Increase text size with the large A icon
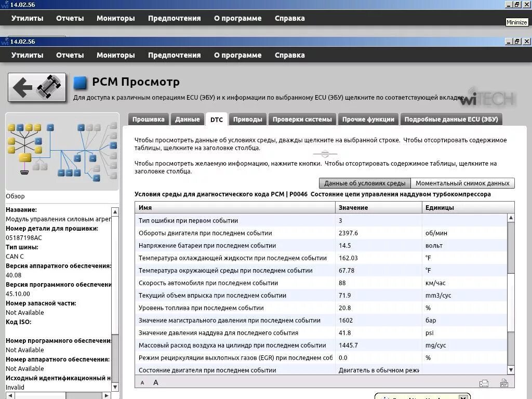This screenshot has width=532, height=399. 155,382
